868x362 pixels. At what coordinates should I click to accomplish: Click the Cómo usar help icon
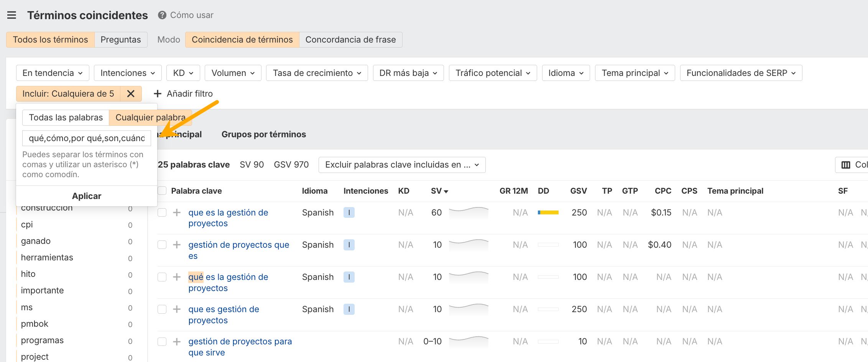tap(162, 15)
